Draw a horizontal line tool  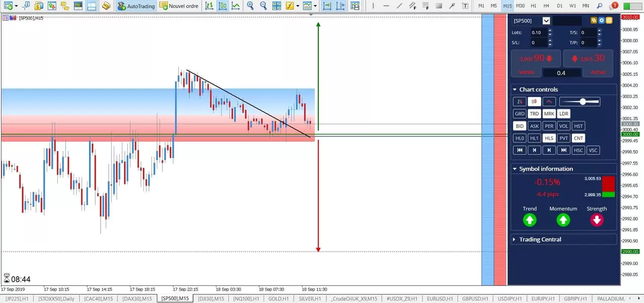(386, 6)
